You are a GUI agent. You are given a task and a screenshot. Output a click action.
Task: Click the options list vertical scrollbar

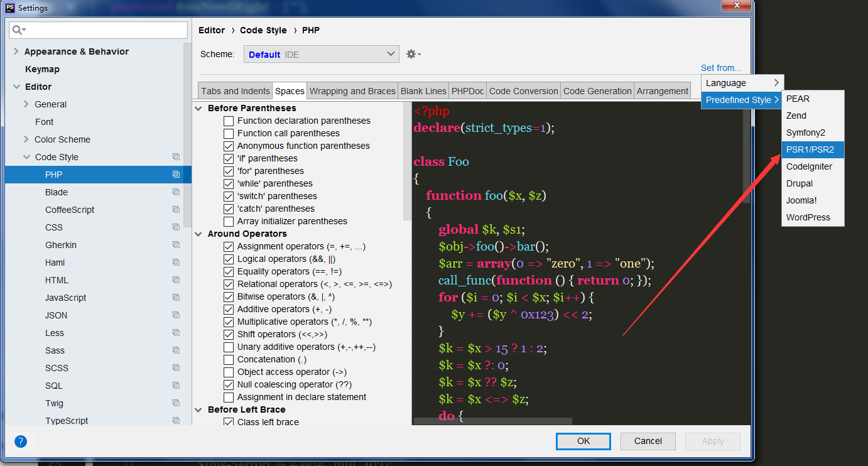click(x=407, y=161)
